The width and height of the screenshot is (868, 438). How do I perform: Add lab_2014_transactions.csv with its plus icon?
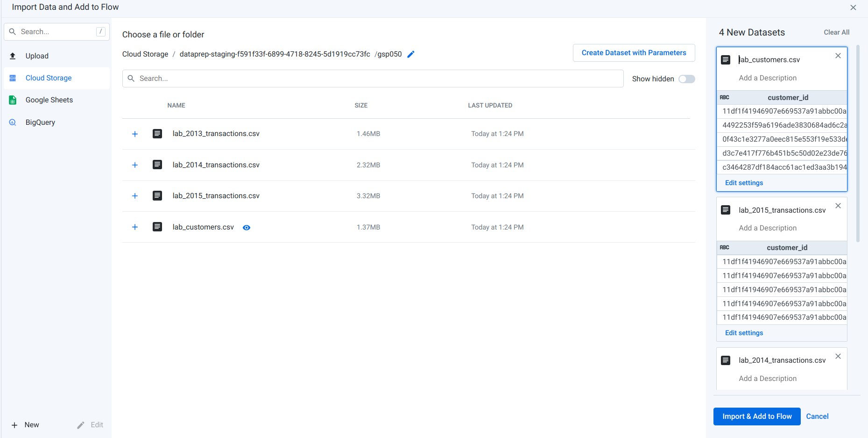[135, 165]
